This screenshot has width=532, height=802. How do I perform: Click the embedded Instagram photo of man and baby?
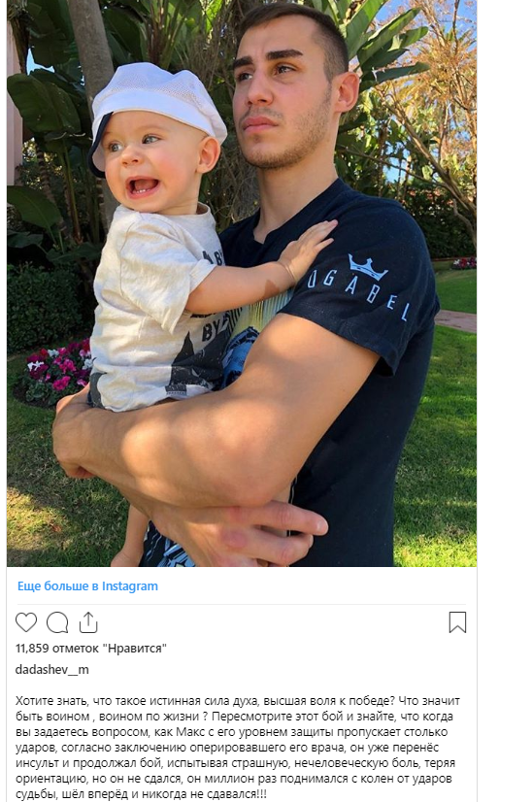[242, 283]
